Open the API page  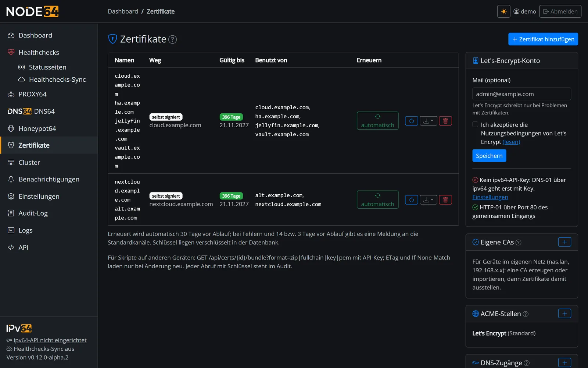pyautogui.click(x=49, y=247)
